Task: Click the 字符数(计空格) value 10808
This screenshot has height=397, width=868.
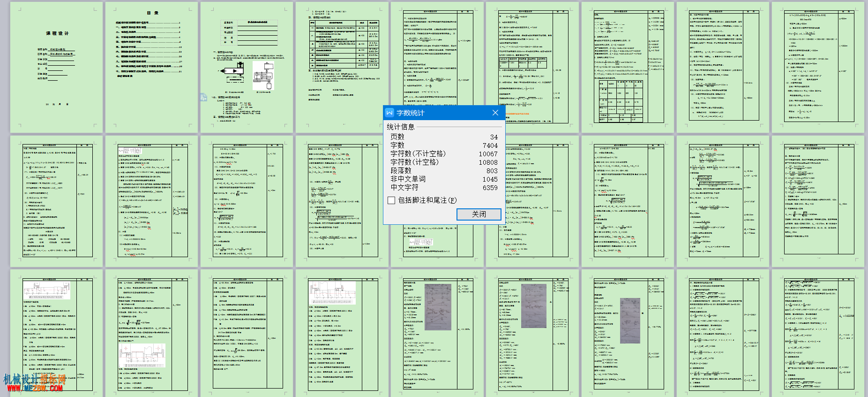Action: pyautogui.click(x=488, y=162)
